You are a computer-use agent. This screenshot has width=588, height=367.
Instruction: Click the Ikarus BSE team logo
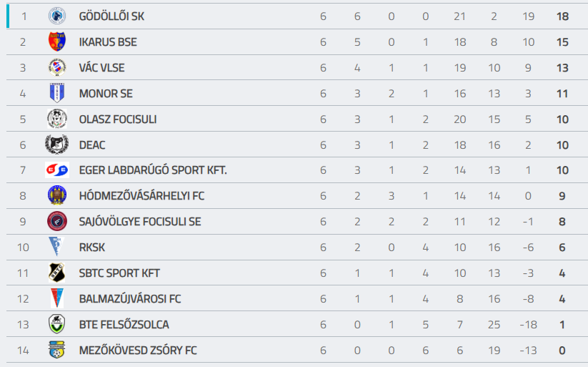pyautogui.click(x=56, y=41)
